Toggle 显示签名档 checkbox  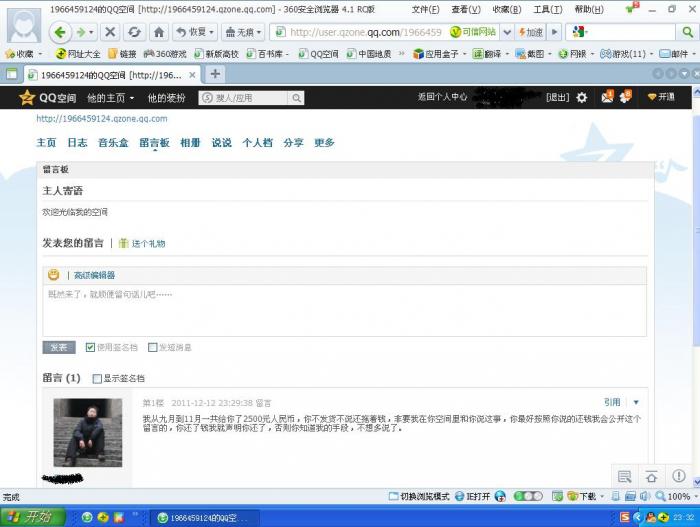click(97, 379)
